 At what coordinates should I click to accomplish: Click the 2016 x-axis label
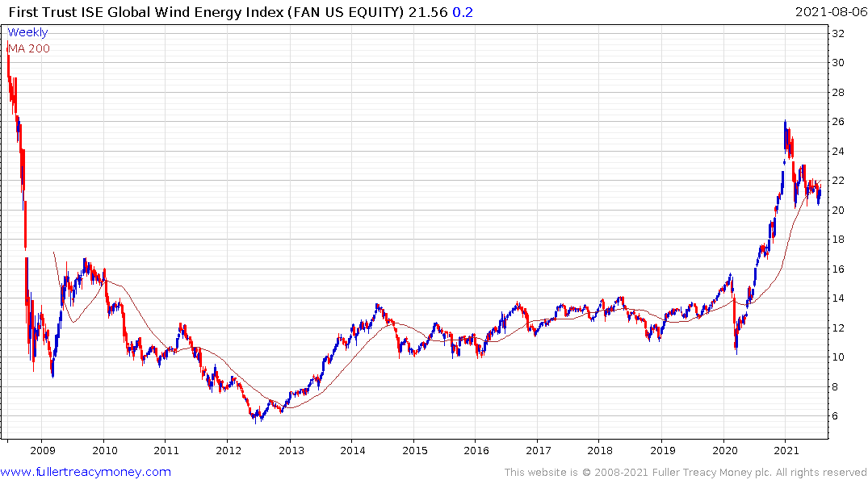coord(476,450)
